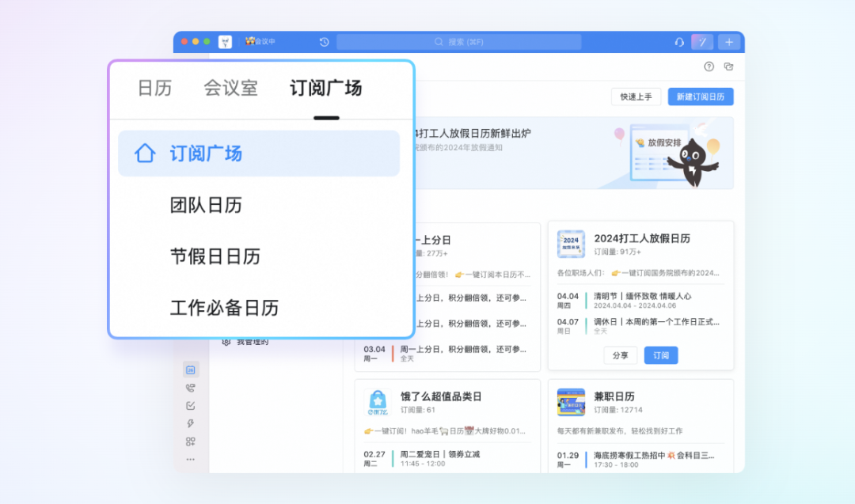
Task: Open the phone call icon in sidebar
Action: (190, 388)
